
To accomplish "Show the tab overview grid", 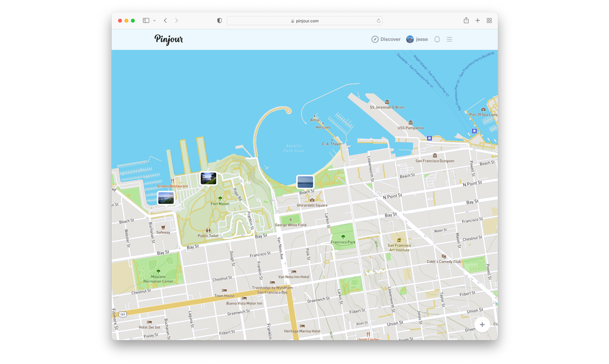I will (x=489, y=21).
